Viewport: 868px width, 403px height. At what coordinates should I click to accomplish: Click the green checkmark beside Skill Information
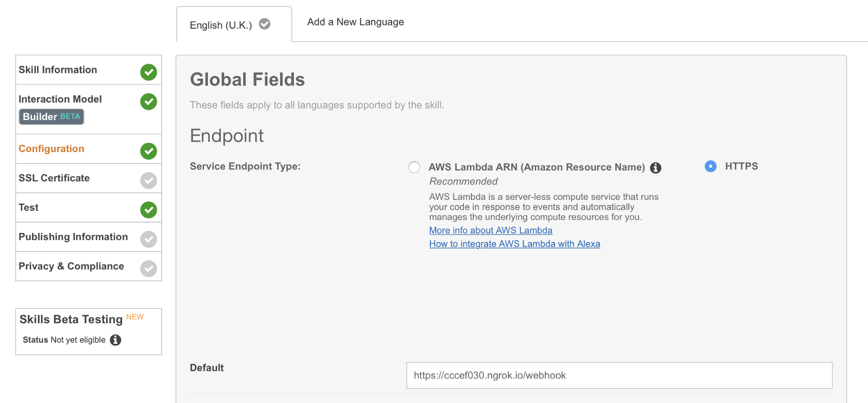(x=149, y=72)
